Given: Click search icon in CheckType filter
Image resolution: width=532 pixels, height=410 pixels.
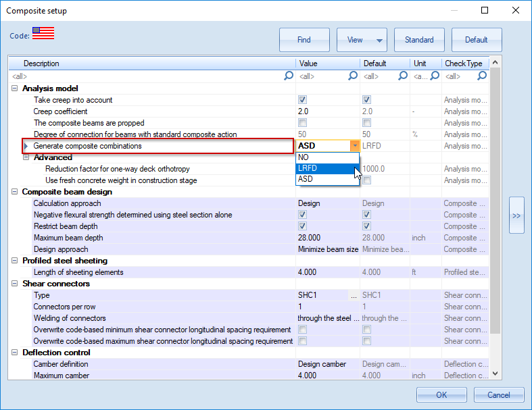Looking at the screenshot, I should tap(482, 76).
